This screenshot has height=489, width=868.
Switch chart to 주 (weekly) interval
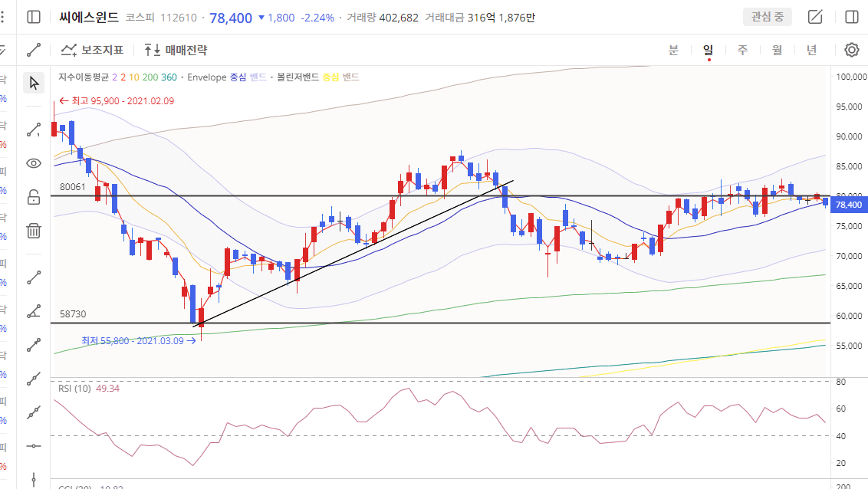(x=742, y=50)
